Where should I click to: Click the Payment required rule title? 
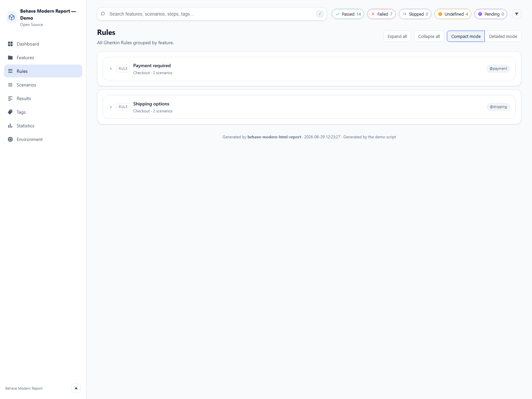(152, 66)
